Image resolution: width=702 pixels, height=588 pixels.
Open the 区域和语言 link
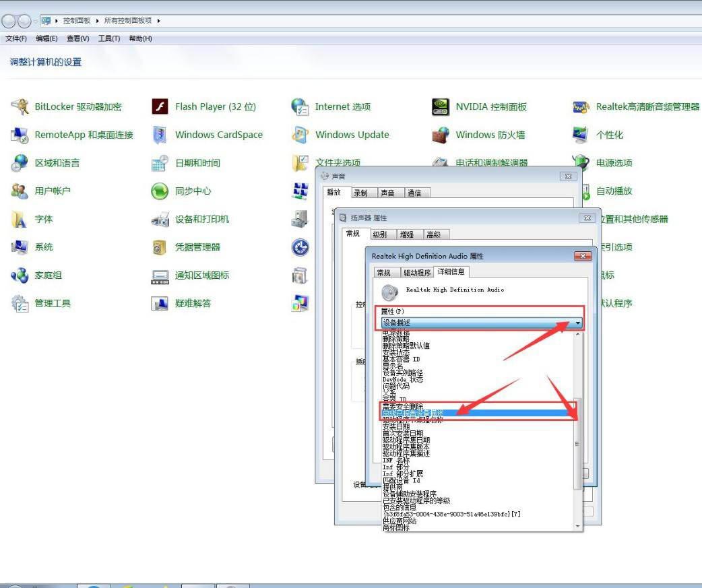coord(57,163)
